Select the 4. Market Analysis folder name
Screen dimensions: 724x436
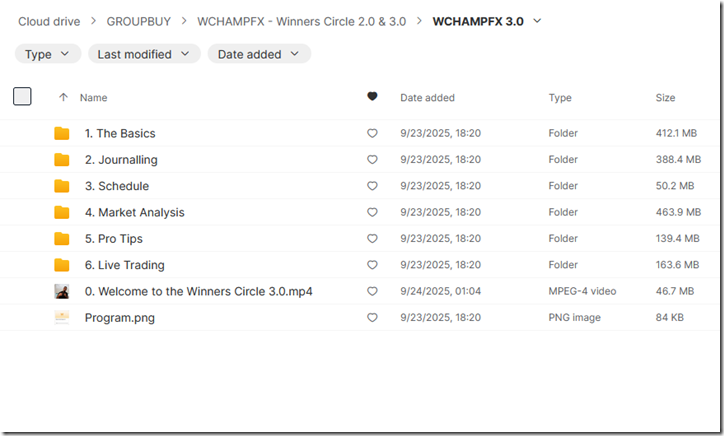point(134,212)
